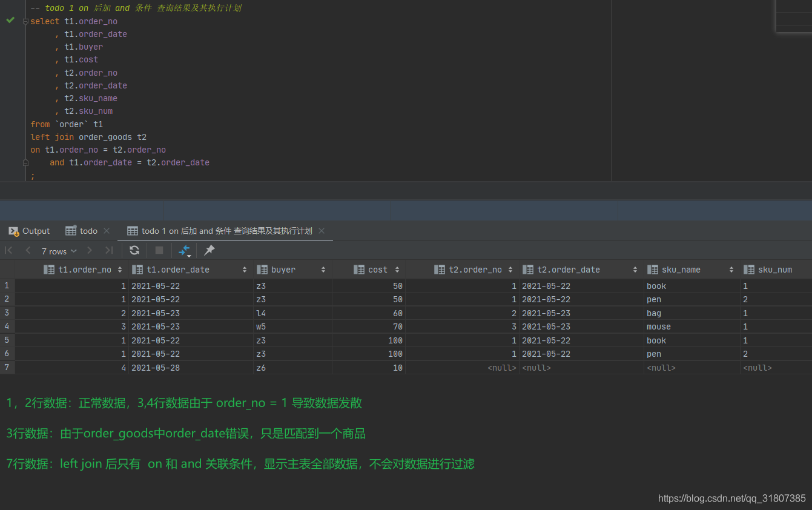The width and height of the screenshot is (812, 510).
Task: Click the cost cell '70'
Action: coord(368,326)
